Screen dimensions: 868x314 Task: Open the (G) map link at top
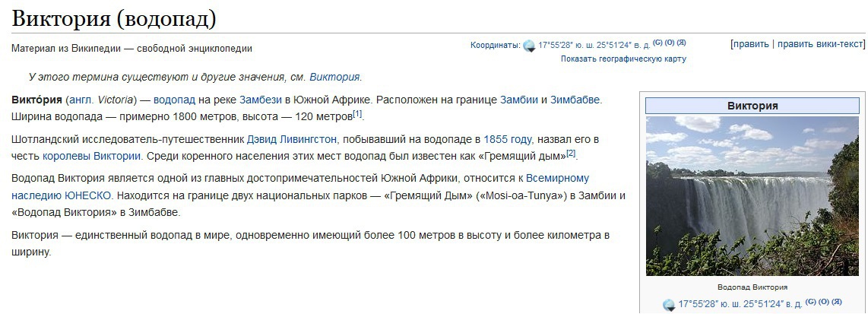tap(657, 43)
